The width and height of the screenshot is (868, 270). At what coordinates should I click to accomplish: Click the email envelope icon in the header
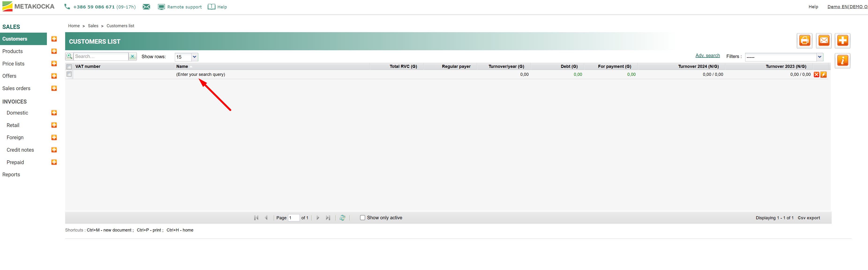pyautogui.click(x=823, y=41)
